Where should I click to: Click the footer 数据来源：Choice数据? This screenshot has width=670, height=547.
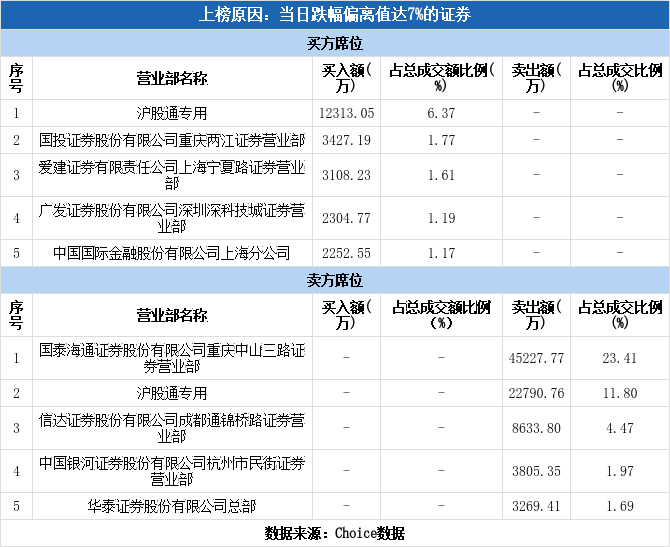point(335,533)
